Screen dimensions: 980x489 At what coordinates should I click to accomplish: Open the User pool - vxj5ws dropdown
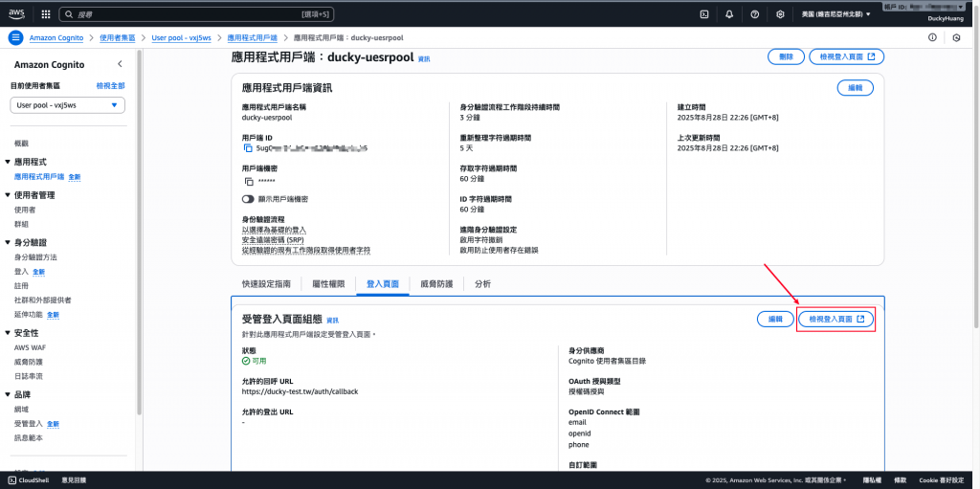tap(68, 105)
